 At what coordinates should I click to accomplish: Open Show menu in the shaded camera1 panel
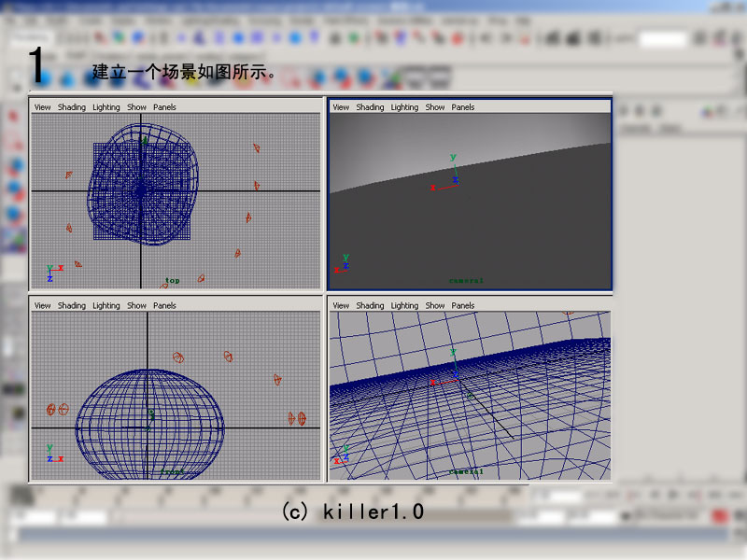[x=435, y=107]
